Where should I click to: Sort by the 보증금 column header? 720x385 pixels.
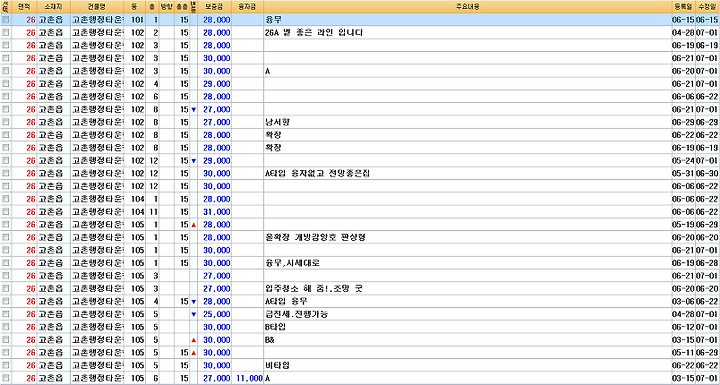(215, 7)
